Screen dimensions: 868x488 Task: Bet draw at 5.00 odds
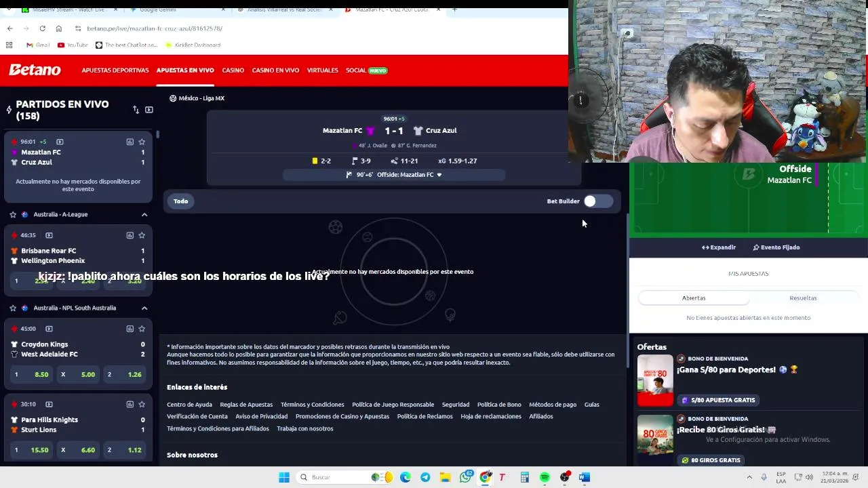click(79, 374)
